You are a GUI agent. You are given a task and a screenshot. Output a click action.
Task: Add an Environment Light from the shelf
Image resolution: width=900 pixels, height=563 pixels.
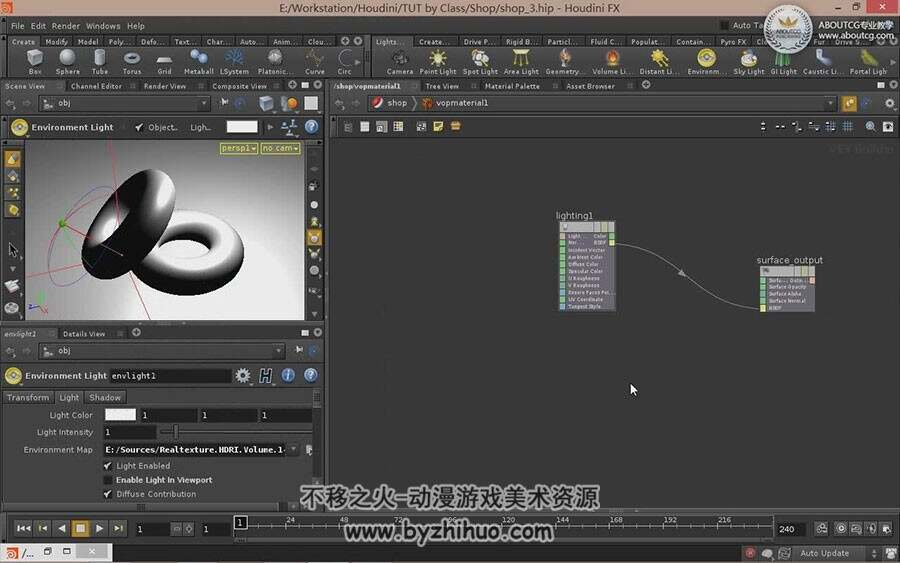click(706, 61)
